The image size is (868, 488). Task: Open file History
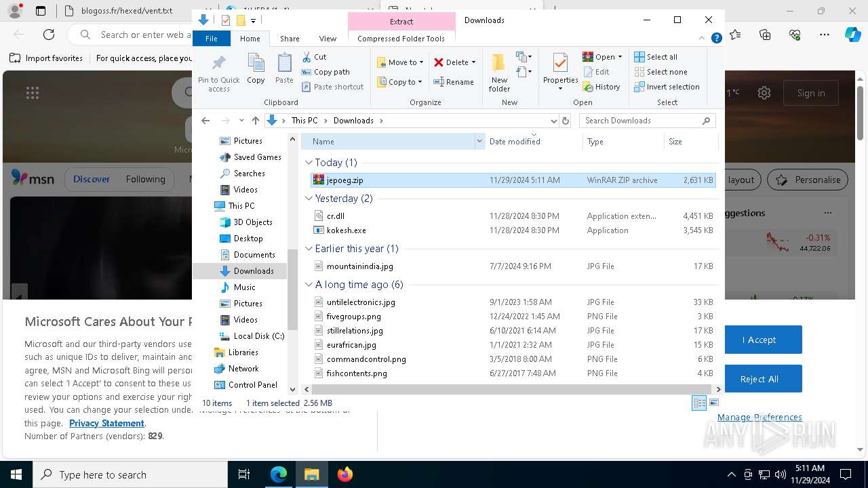[601, 87]
